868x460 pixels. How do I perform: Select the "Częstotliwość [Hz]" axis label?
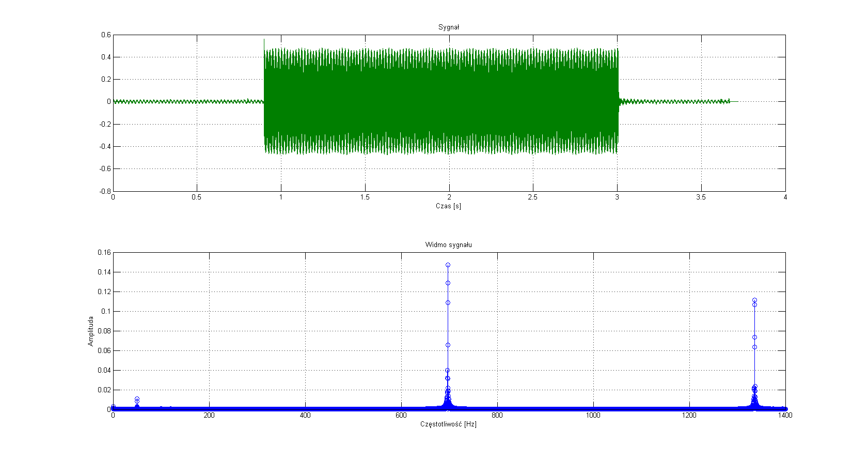(x=448, y=424)
